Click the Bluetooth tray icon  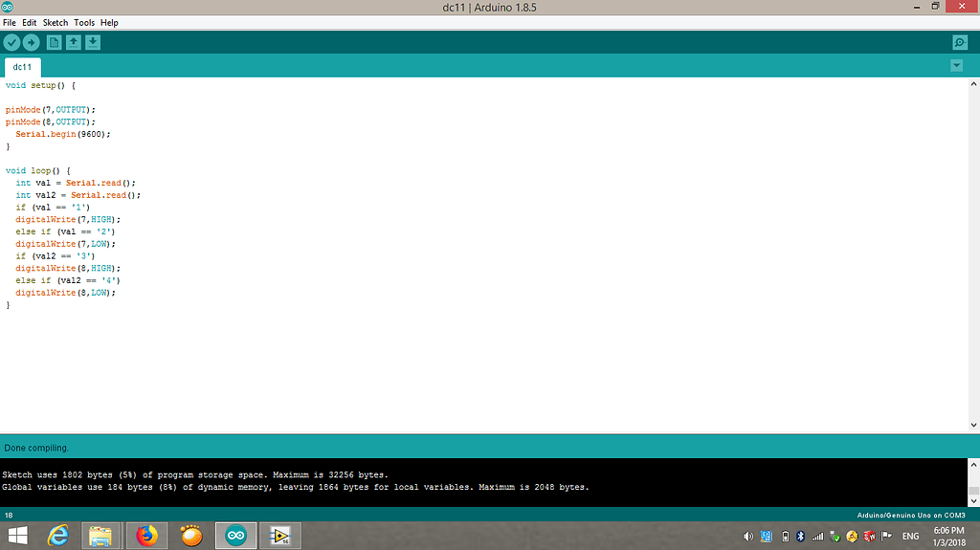[x=801, y=537]
